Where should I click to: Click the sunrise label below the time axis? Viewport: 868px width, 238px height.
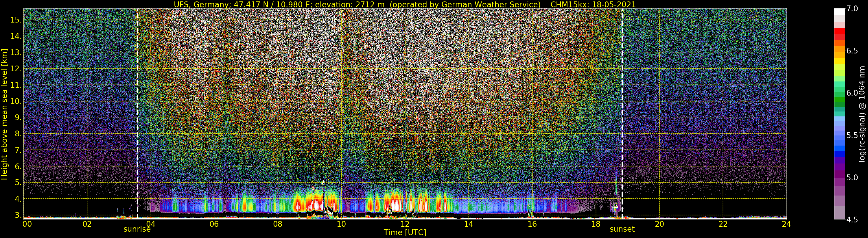click(137, 229)
